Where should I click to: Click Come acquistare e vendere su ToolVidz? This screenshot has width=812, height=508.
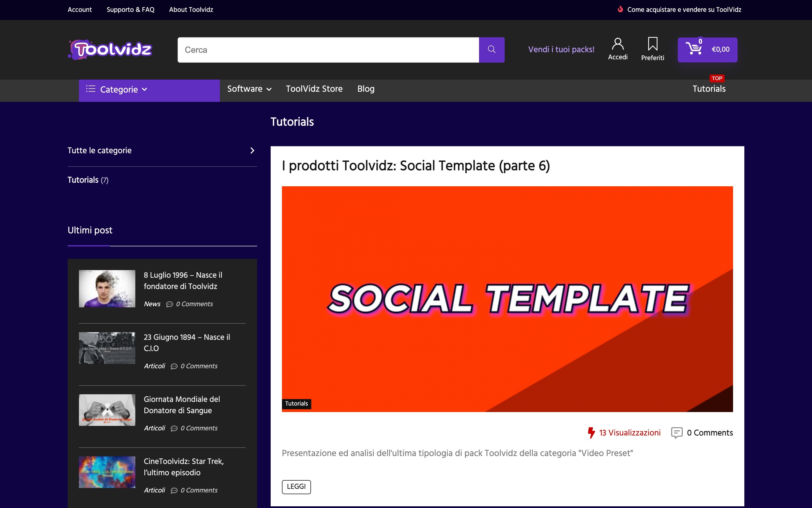pyautogui.click(x=684, y=9)
